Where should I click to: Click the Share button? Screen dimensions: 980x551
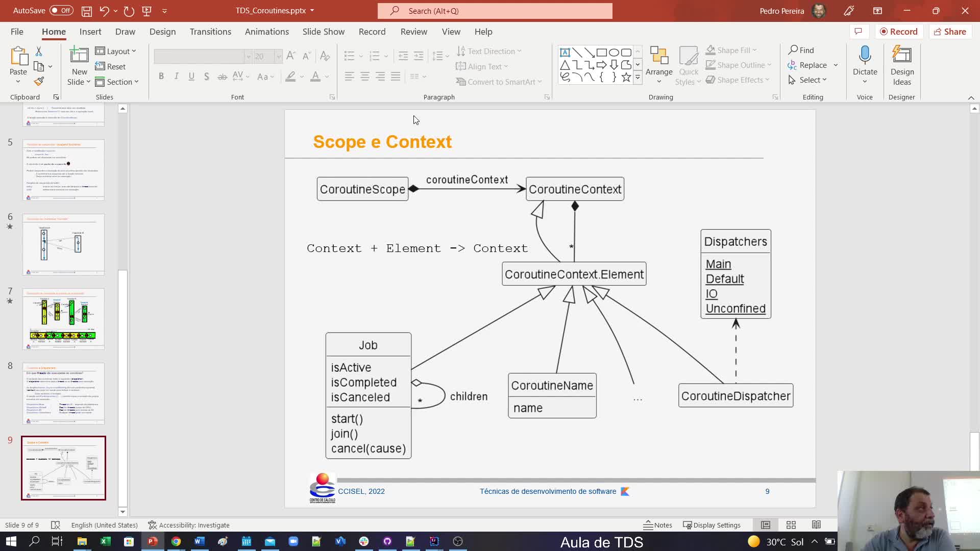[950, 31]
